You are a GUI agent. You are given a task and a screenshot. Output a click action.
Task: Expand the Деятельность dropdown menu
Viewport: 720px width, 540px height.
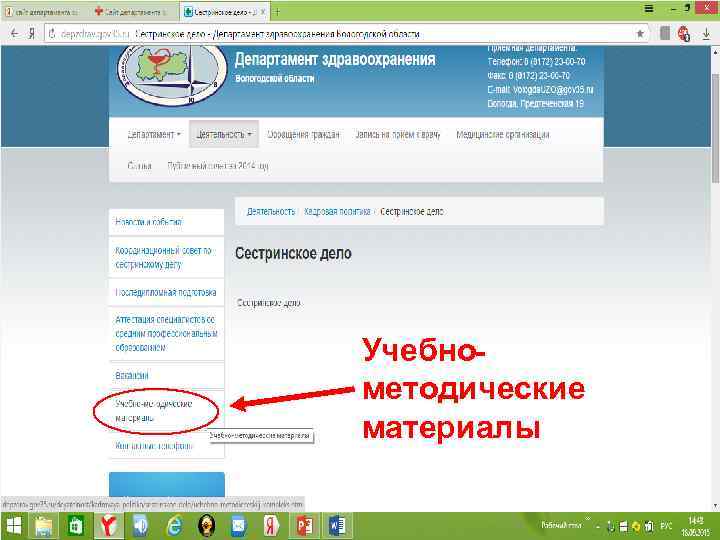pos(224,135)
